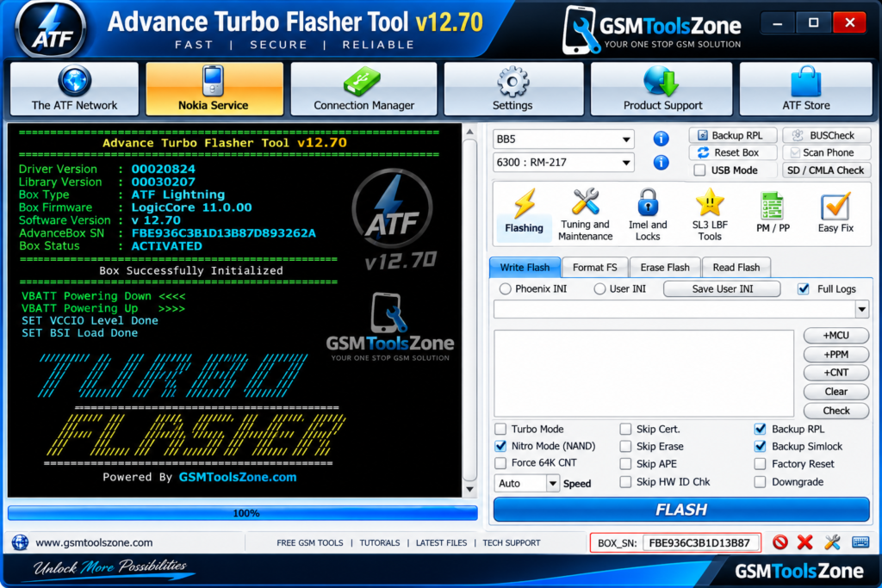Click Save User INI button
882x588 pixels.
coord(723,289)
